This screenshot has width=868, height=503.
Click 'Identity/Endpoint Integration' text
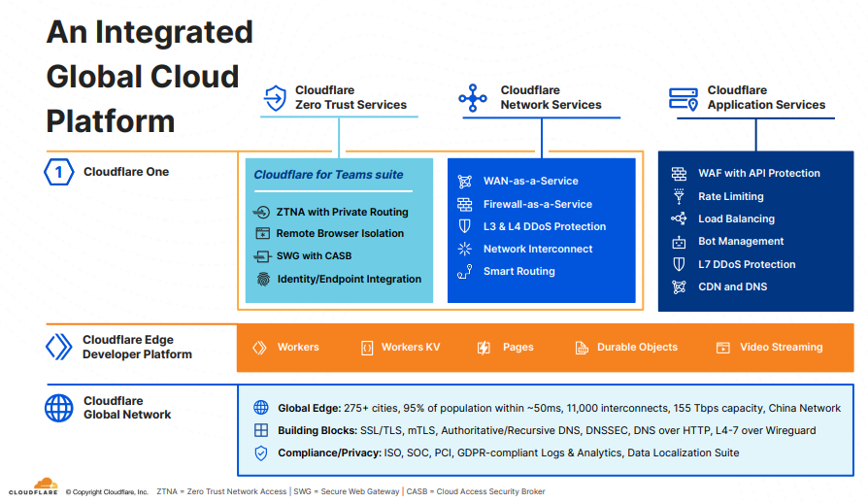click(350, 279)
